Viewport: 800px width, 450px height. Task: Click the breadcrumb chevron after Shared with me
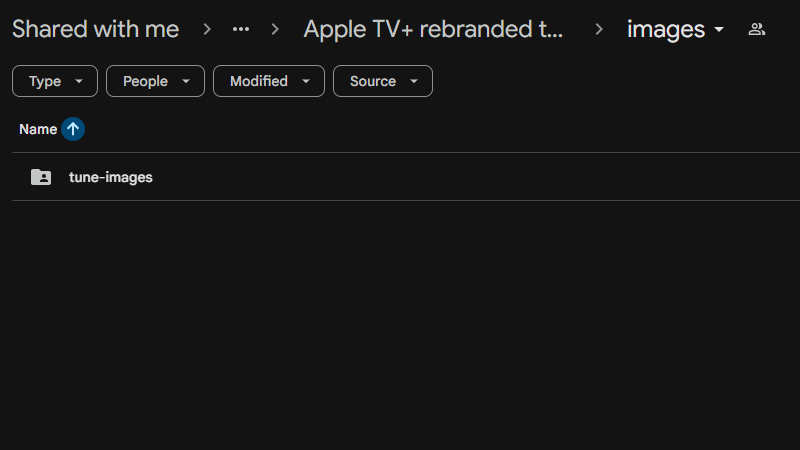pos(207,29)
